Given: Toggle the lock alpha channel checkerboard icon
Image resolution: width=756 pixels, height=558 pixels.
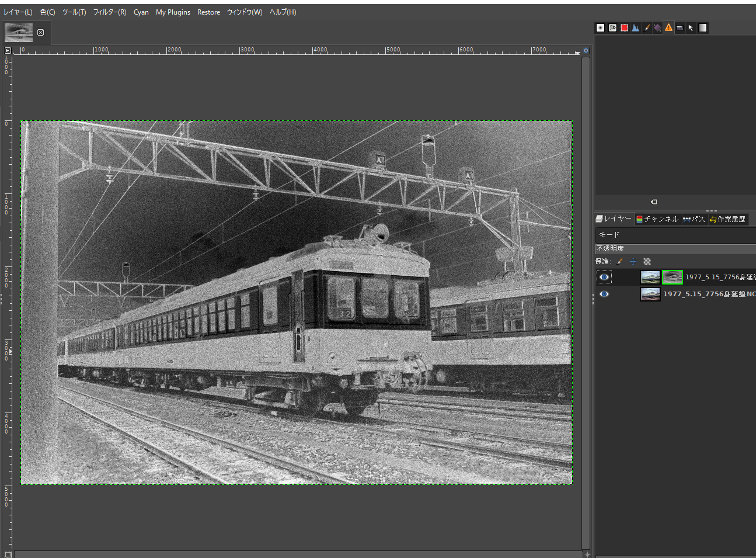Looking at the screenshot, I should click(x=647, y=262).
